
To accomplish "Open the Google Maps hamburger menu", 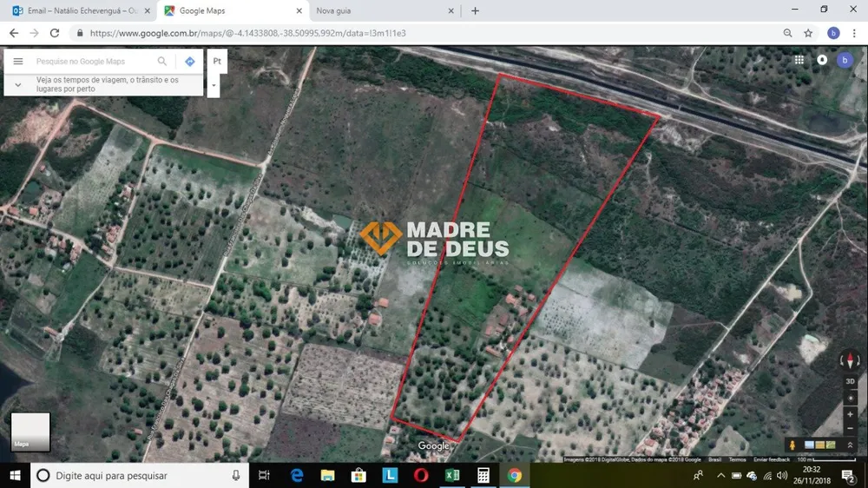I will (x=18, y=62).
